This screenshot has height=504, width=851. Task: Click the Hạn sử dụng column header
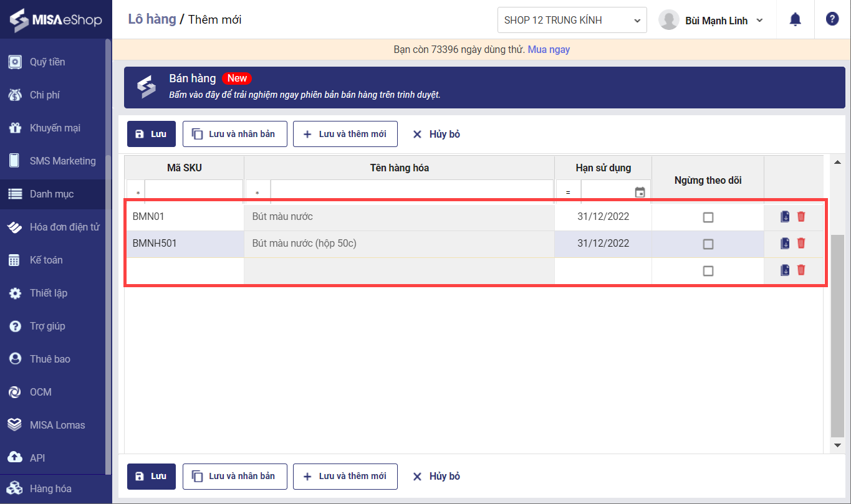[603, 168]
